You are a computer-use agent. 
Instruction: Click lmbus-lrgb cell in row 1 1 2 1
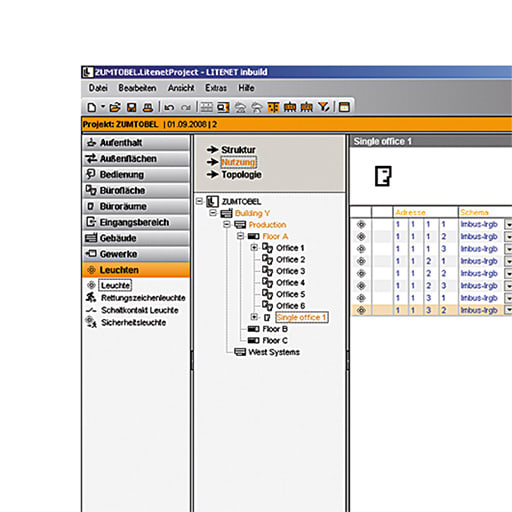point(479,261)
